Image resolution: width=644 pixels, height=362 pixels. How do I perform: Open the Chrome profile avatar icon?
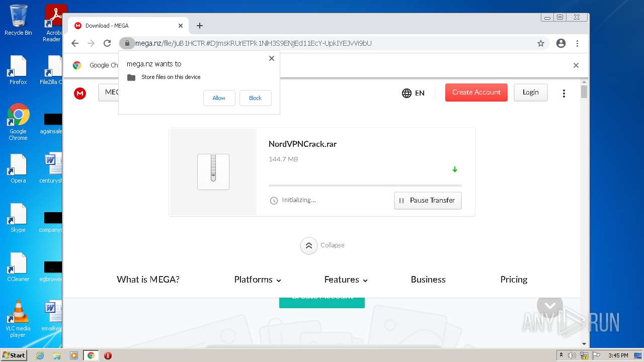561,43
